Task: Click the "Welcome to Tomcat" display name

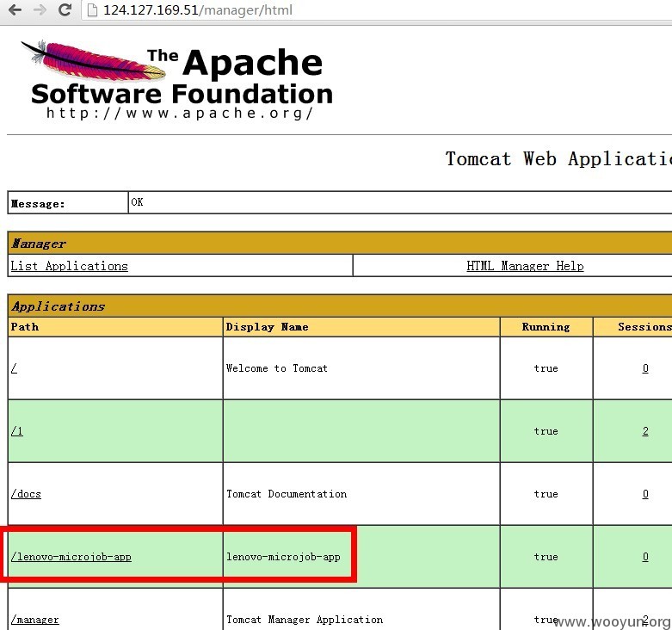Action: 277,368
